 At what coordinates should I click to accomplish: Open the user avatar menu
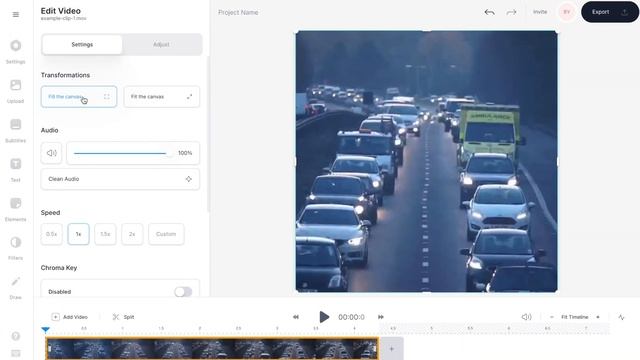click(567, 12)
